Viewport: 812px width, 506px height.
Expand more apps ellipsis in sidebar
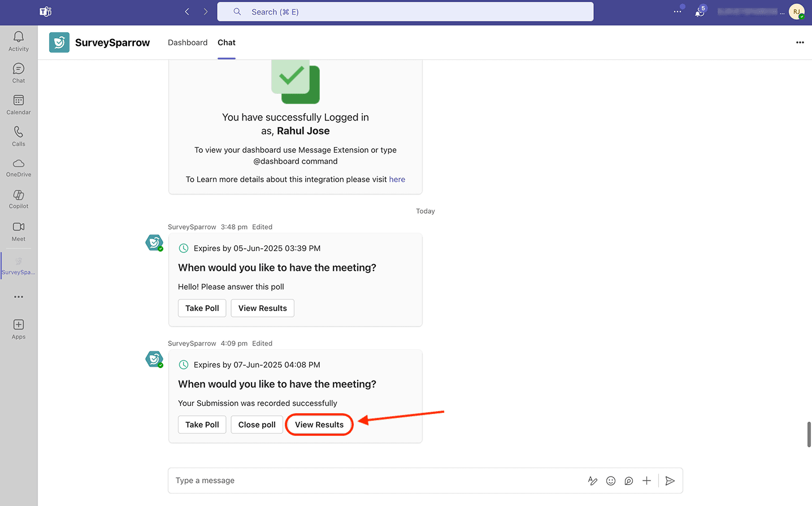[19, 297]
